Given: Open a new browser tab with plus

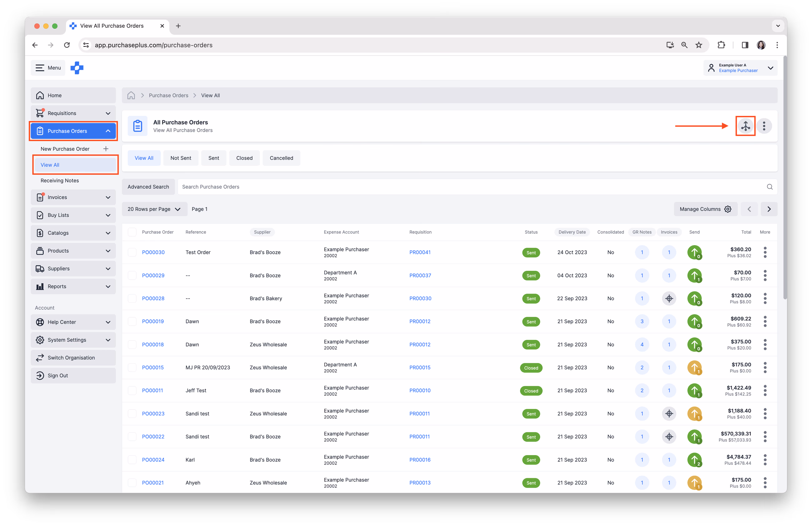Looking at the screenshot, I should [178, 26].
